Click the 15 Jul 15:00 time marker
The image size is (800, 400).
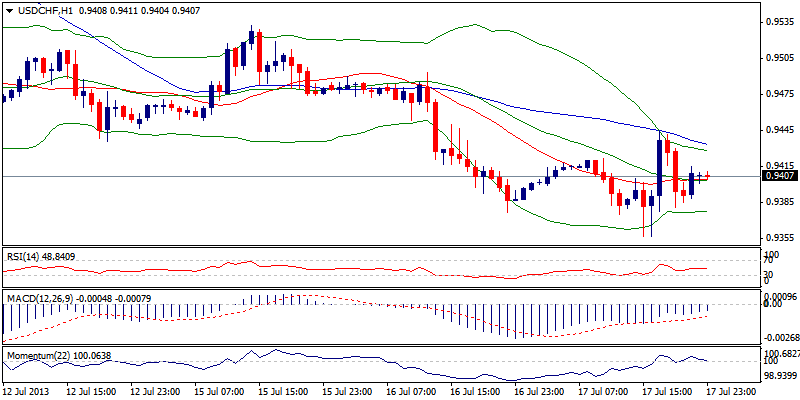click(x=284, y=391)
